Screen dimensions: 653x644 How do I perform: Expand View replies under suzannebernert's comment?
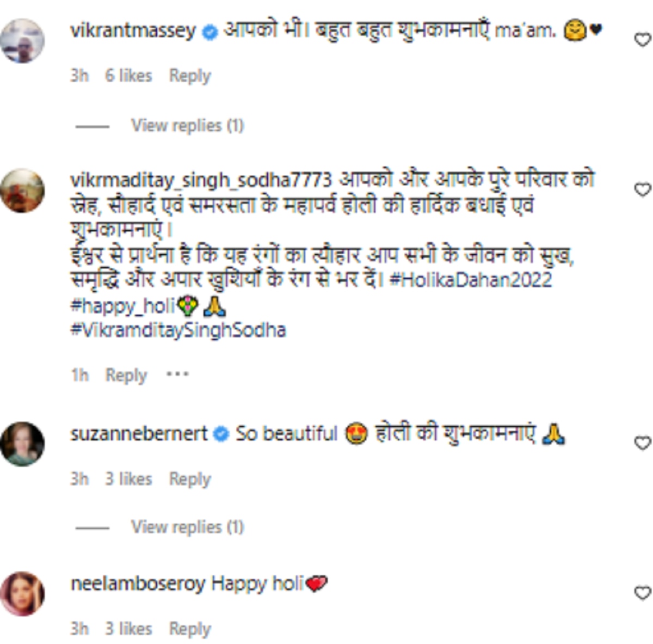point(187,527)
